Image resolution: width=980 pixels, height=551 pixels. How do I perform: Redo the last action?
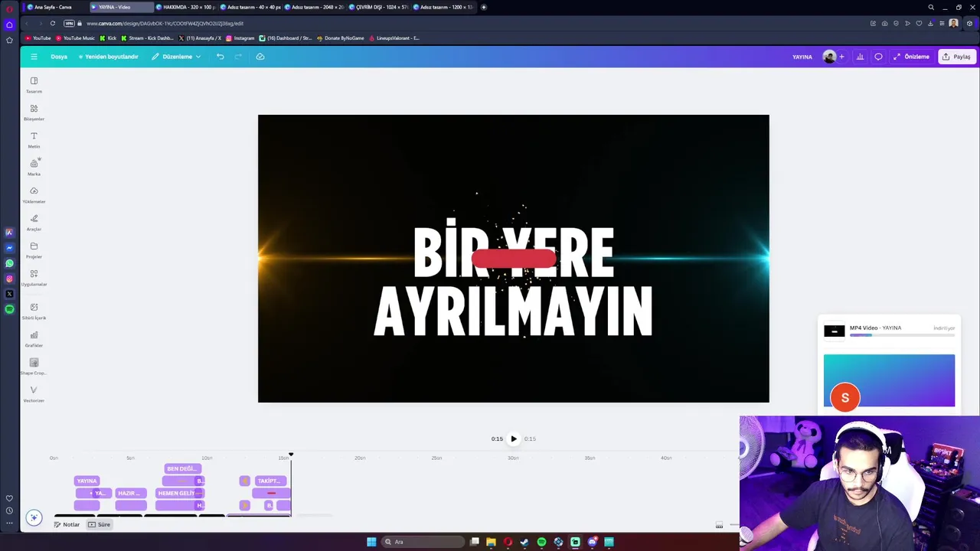click(238, 57)
